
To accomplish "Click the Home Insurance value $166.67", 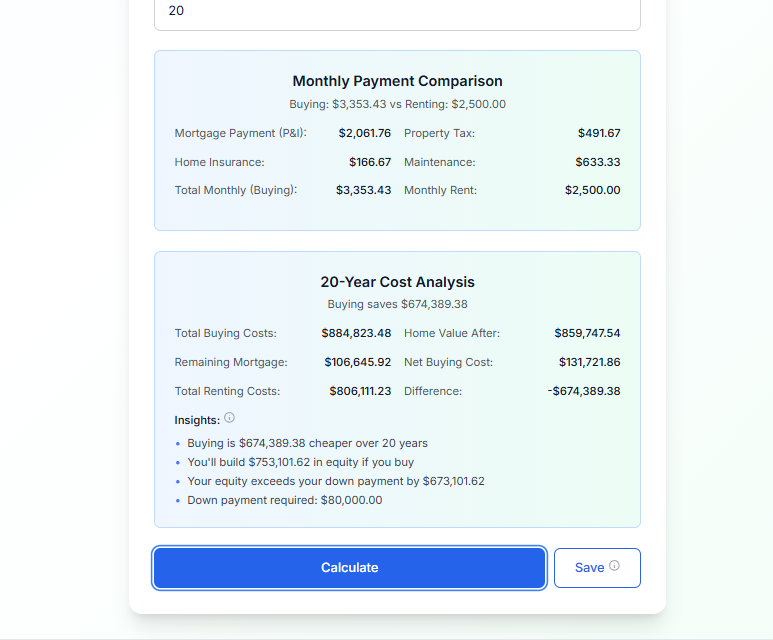I will pyautogui.click(x=370, y=162).
